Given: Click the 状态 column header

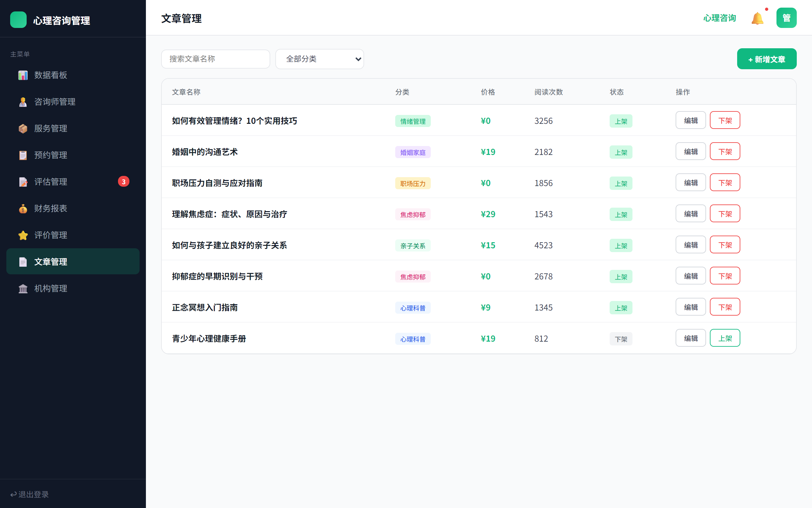Looking at the screenshot, I should (616, 92).
